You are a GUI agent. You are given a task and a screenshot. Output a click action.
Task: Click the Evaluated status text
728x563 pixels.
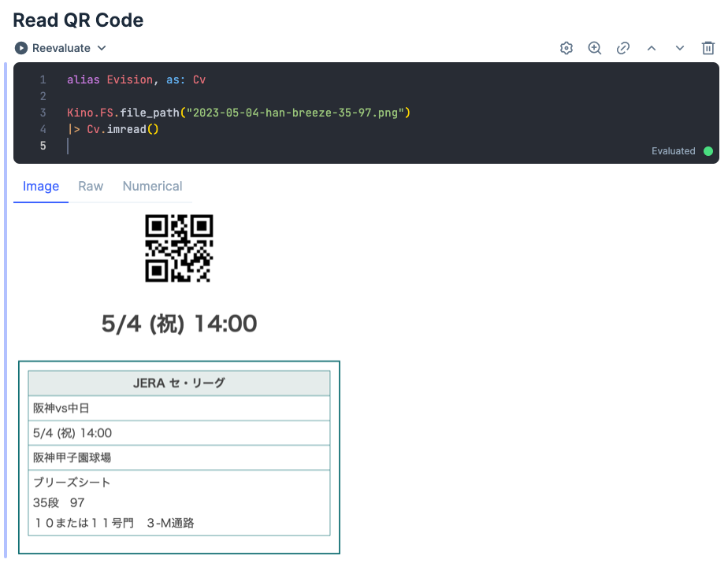coord(673,151)
